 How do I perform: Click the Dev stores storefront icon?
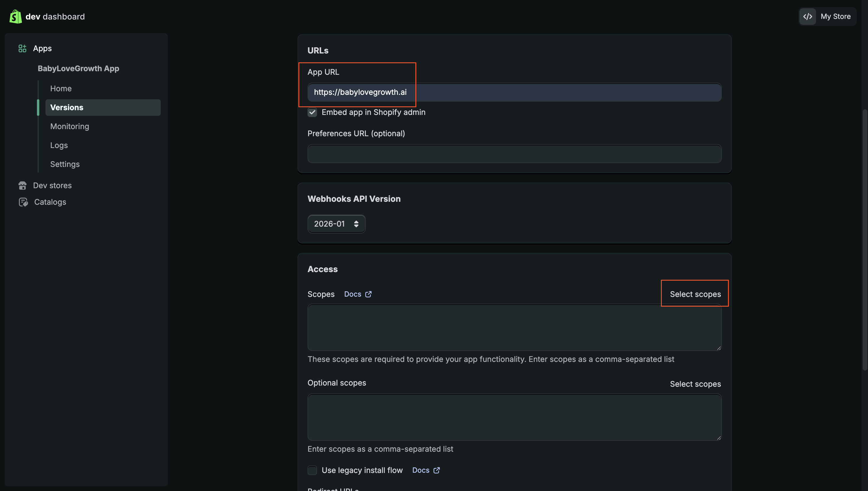coord(22,186)
